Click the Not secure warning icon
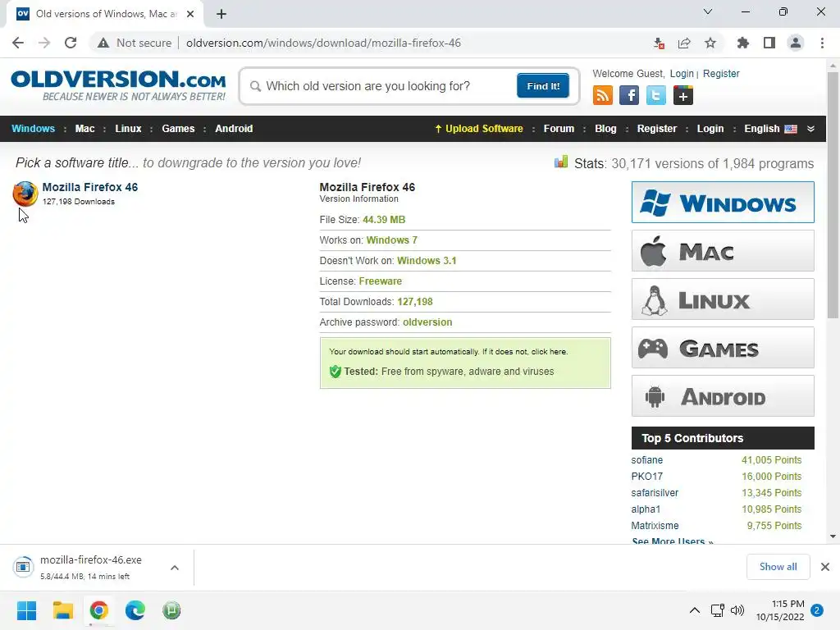This screenshot has width=840, height=630. click(x=103, y=43)
